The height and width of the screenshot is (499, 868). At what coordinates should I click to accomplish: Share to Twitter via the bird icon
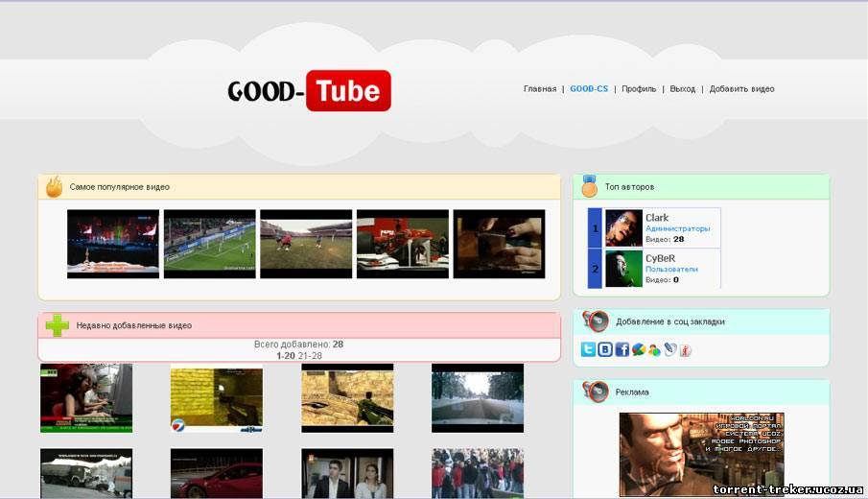[588, 349]
